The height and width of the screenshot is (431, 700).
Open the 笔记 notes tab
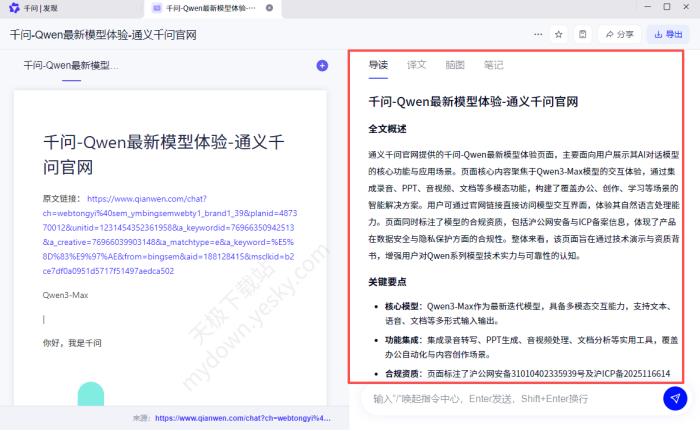coord(493,65)
